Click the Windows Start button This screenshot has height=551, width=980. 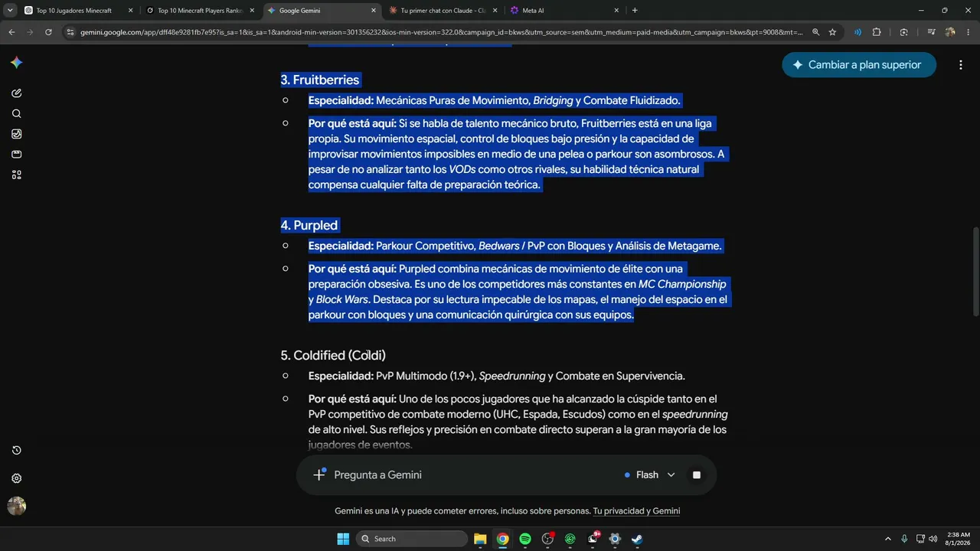(343, 539)
